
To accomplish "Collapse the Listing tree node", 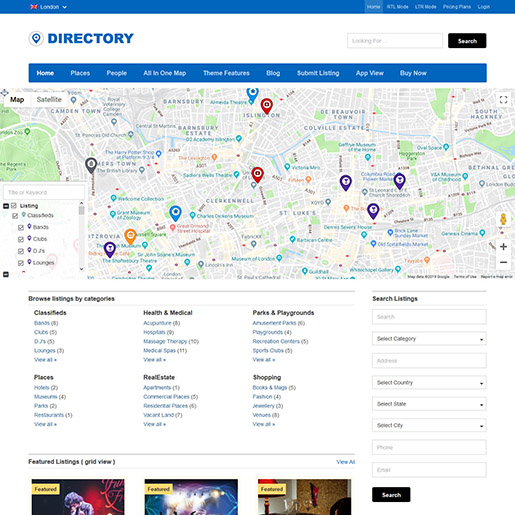I will [x=6, y=206].
